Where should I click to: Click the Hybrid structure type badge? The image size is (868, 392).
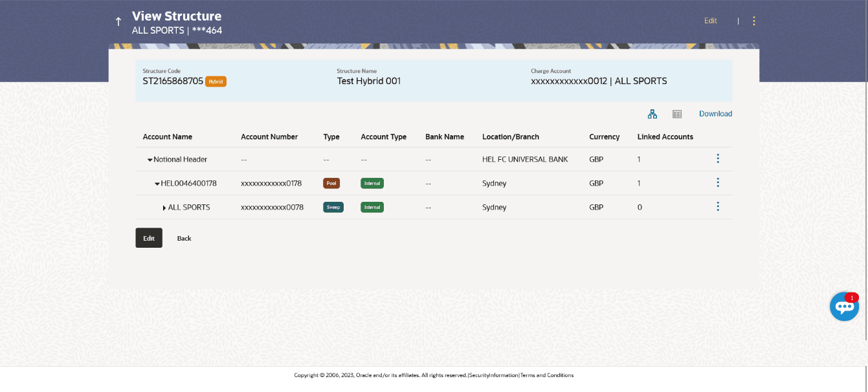[216, 82]
